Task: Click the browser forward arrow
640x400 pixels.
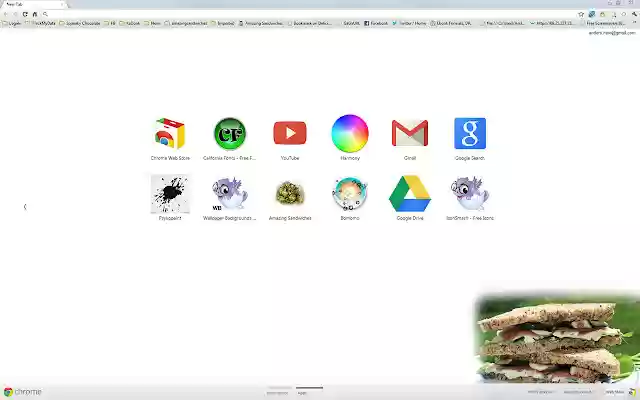Action: pyautogui.click(x=15, y=14)
